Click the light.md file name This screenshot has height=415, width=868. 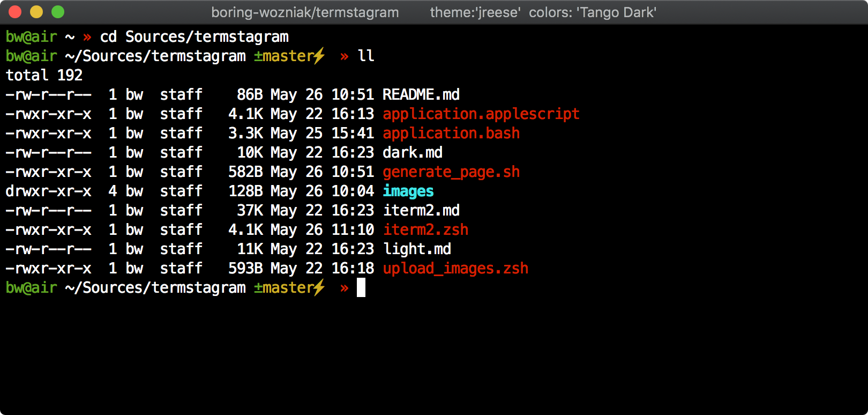point(417,249)
